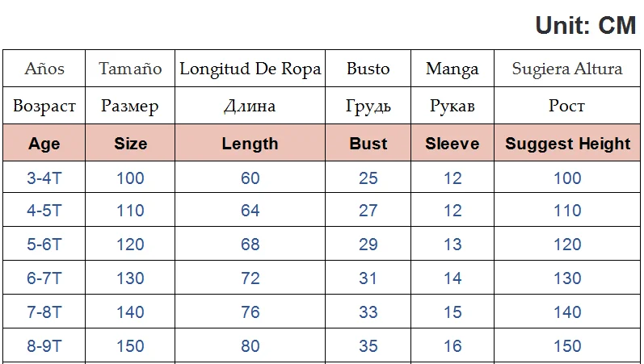Viewport: 644px width, 364px height.
Task: Select length value 68 in the 5-6T row
Action: [x=250, y=245]
